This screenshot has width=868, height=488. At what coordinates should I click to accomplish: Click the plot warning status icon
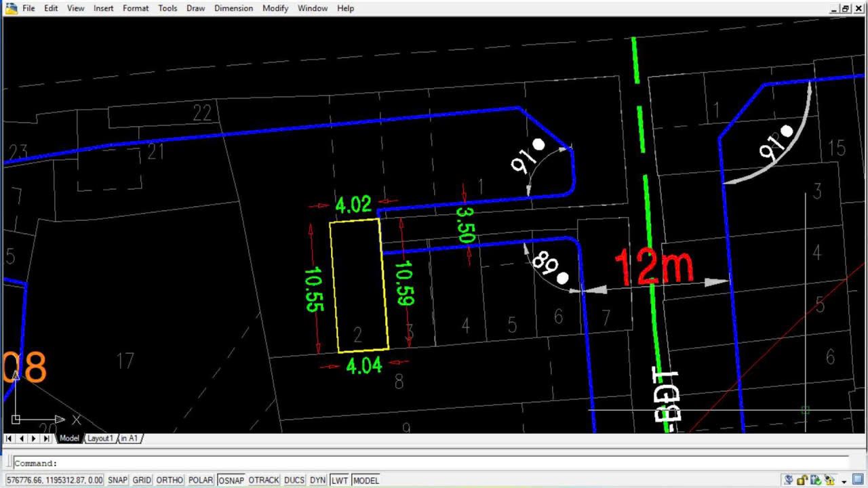(829, 481)
